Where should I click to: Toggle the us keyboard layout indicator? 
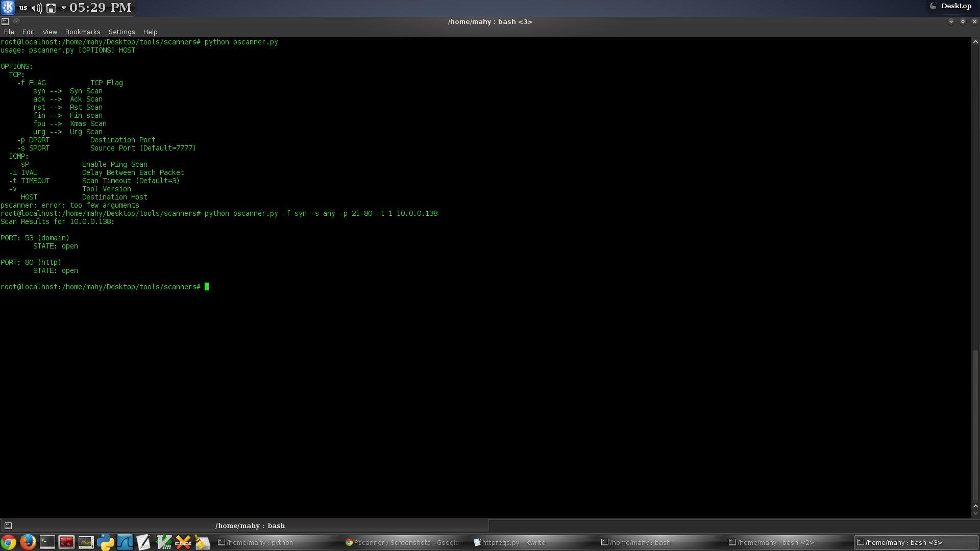point(23,8)
